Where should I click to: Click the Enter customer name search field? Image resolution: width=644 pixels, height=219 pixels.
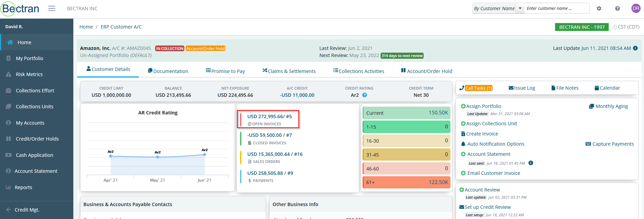(x=557, y=8)
